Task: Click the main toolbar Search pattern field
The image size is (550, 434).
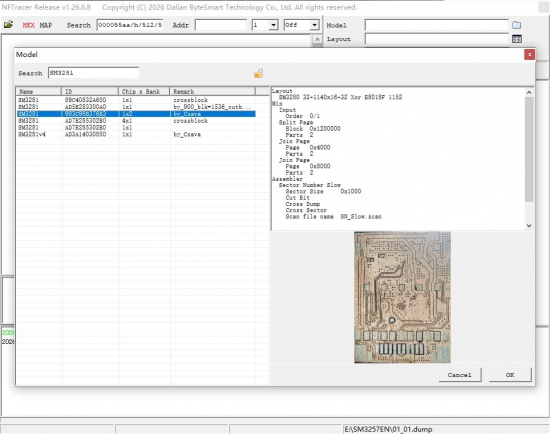Action: pyautogui.click(x=130, y=25)
